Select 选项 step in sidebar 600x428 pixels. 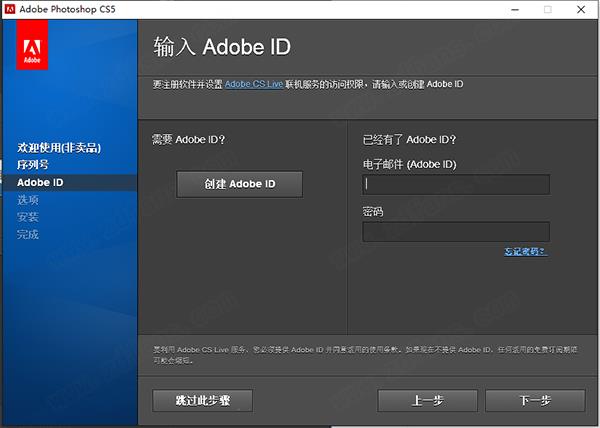coord(28,200)
